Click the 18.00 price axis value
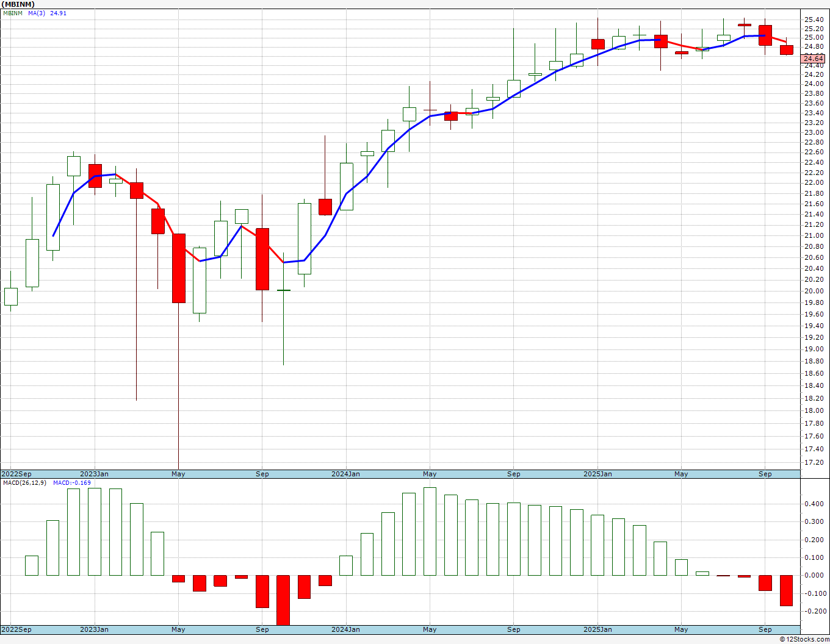 click(814, 410)
